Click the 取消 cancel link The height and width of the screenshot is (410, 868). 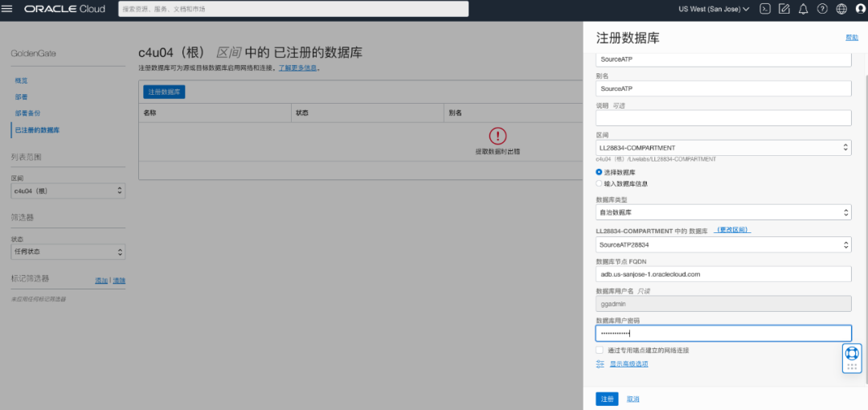tap(633, 399)
